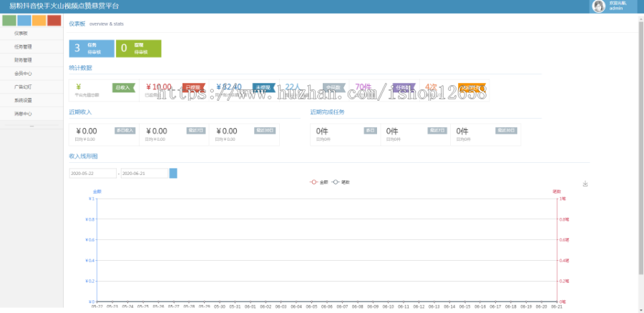Click the blue pending 任务 tile
644x313 pixels.
point(91,48)
